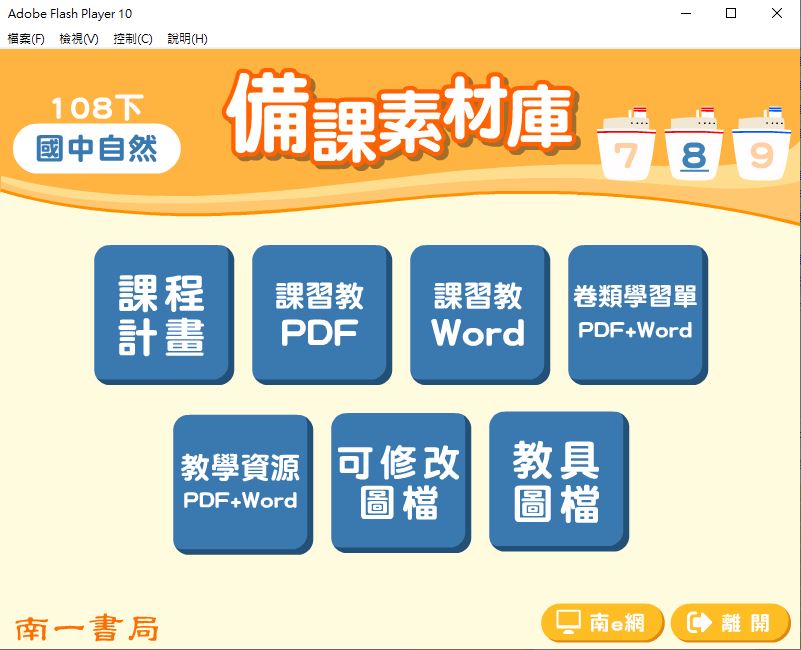
Task: Click the 南一書局 logo
Action: click(x=87, y=628)
